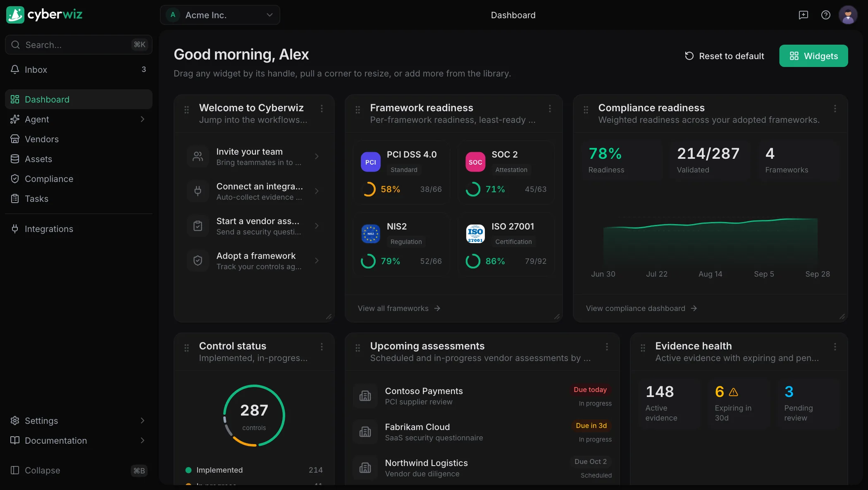This screenshot has height=490, width=868.
Task: Click the resize corner of Welcome widget
Action: (329, 317)
